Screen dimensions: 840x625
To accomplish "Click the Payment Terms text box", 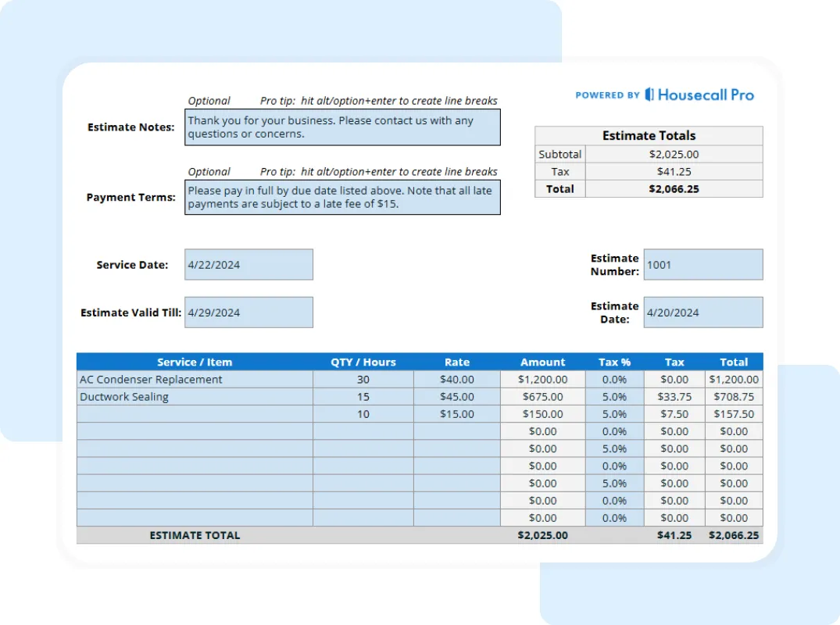I will tap(342, 197).
